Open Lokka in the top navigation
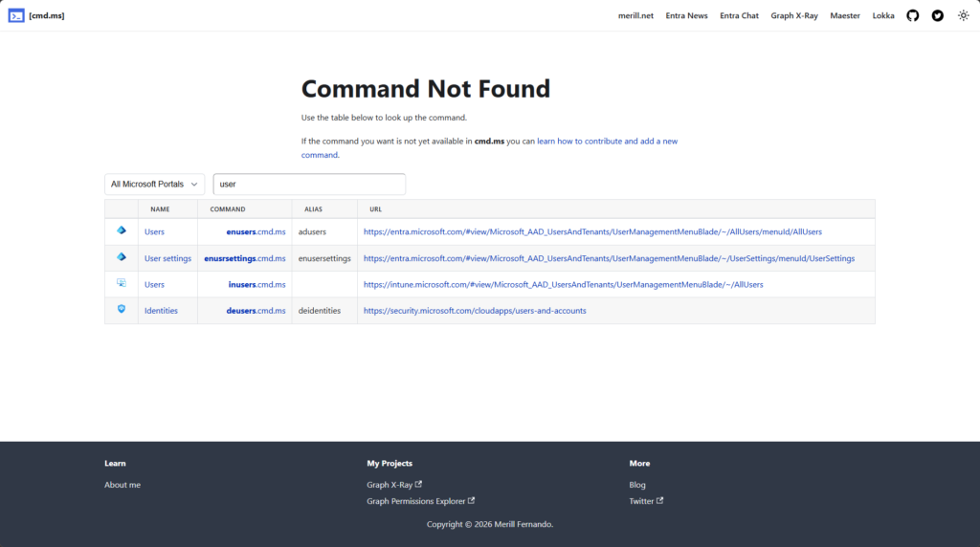980x547 pixels. (x=883, y=15)
